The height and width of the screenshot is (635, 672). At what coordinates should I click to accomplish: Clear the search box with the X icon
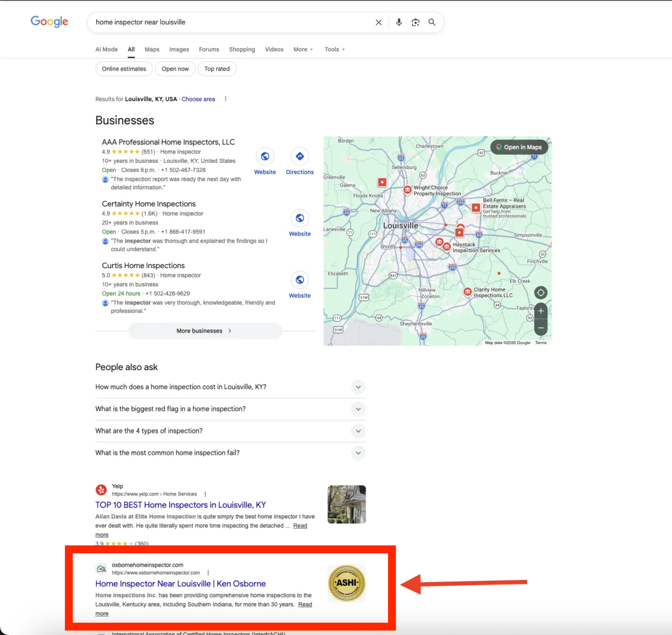tap(379, 22)
